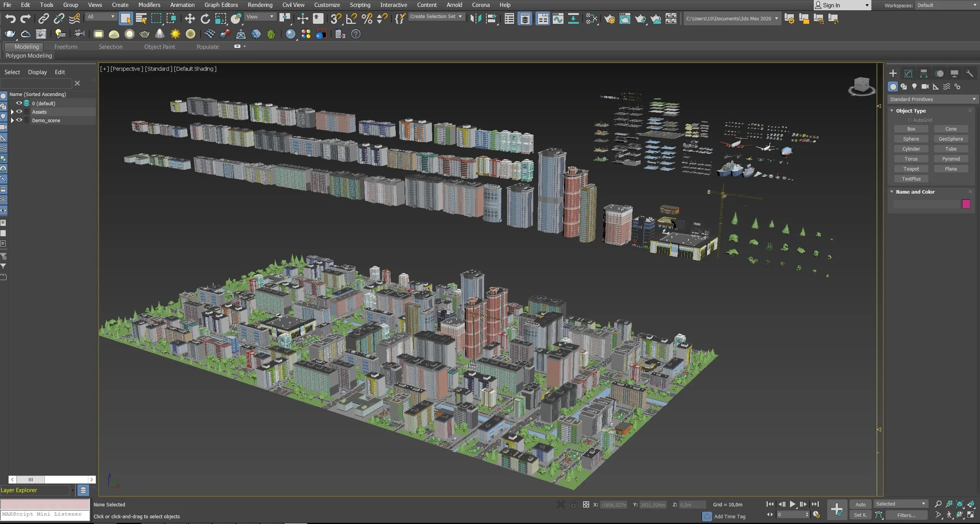
Task: Hide the Demo_scene layer with its eye icon
Action: (x=19, y=120)
